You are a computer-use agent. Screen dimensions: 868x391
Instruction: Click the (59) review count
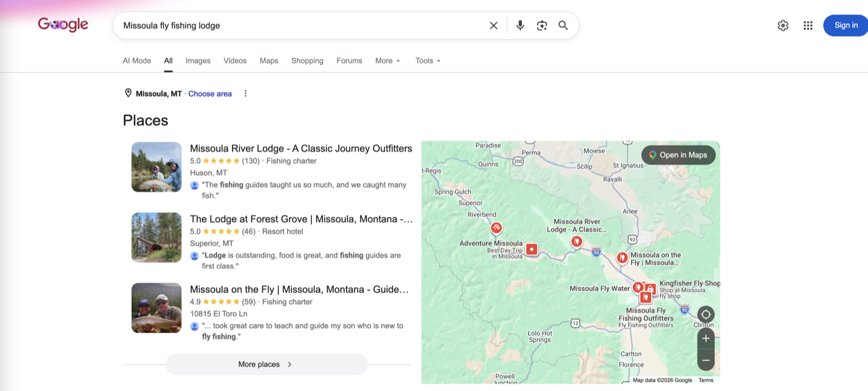click(249, 302)
